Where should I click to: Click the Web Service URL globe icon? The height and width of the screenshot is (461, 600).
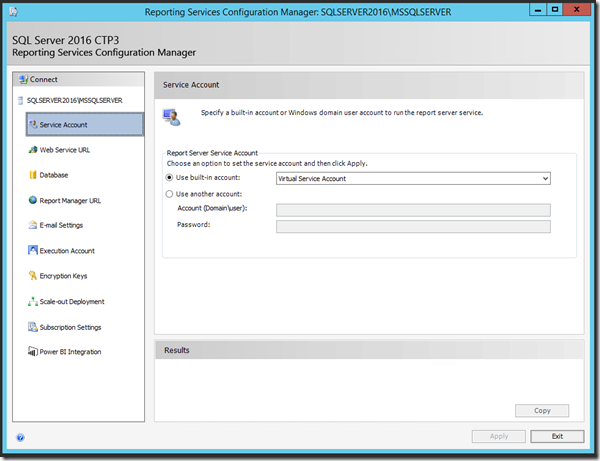[32, 150]
